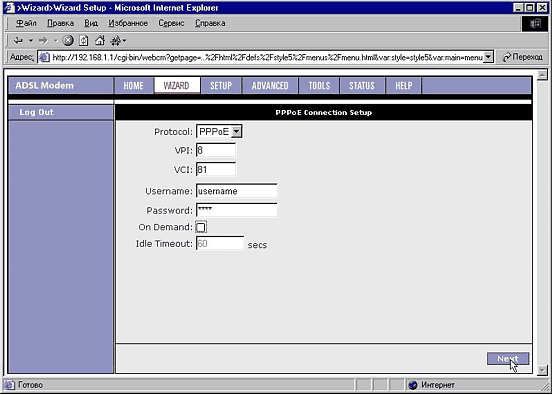Click the search tools icon in toolbar
552x395 pixels.
116,41
